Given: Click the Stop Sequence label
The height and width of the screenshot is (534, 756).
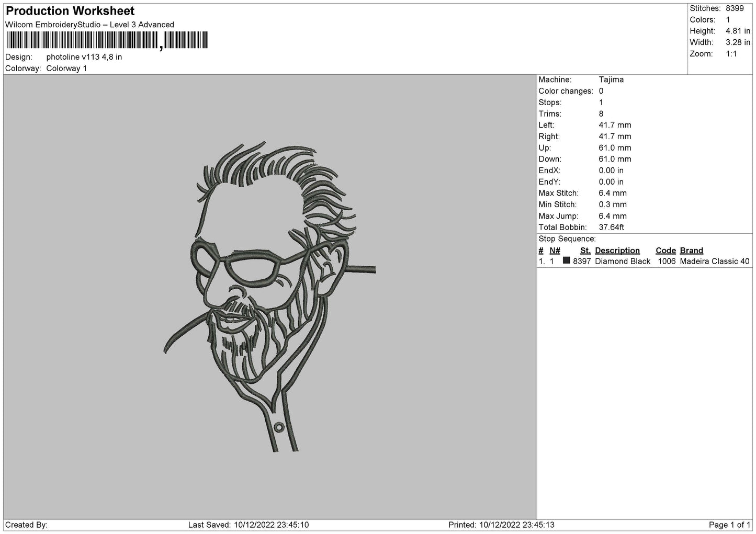Looking at the screenshot, I should (x=567, y=239).
